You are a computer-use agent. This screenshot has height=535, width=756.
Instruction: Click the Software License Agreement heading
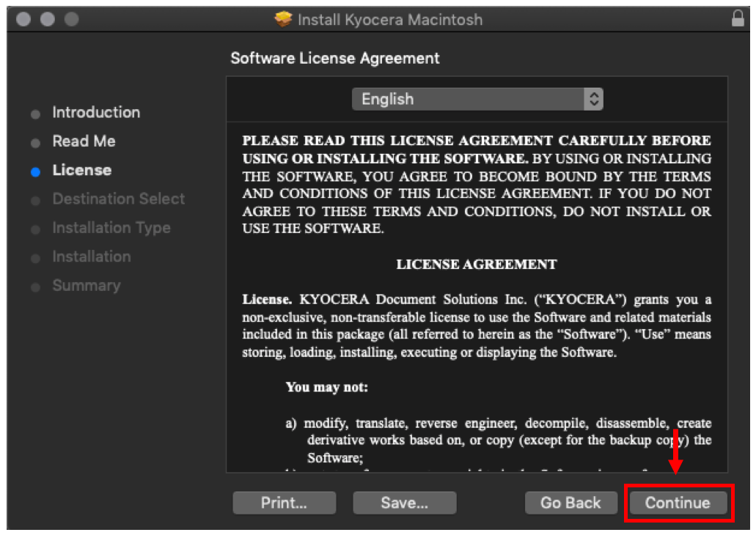coord(335,59)
